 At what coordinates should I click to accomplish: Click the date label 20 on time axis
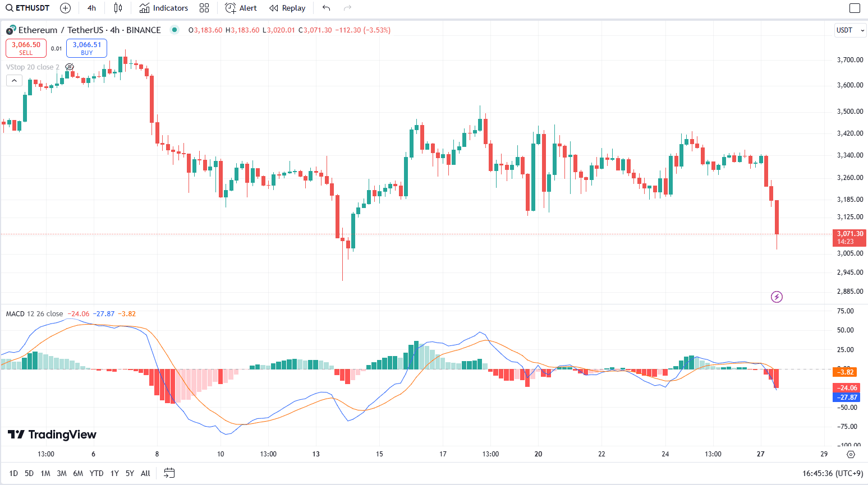[x=538, y=454]
